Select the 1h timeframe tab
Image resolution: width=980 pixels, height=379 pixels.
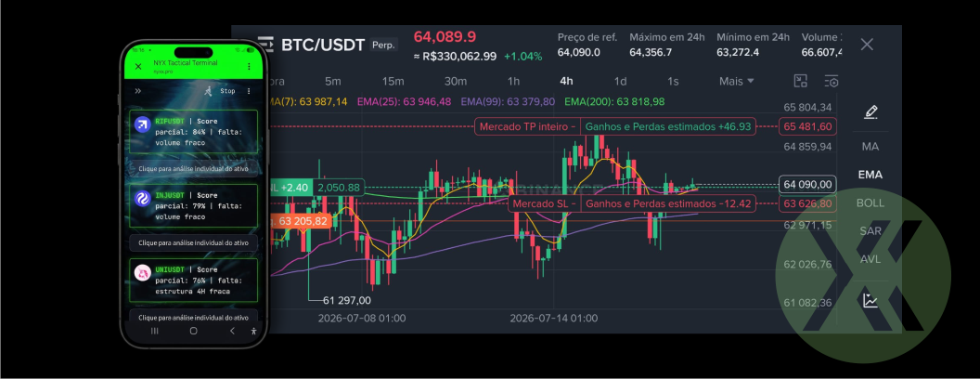[513, 82]
